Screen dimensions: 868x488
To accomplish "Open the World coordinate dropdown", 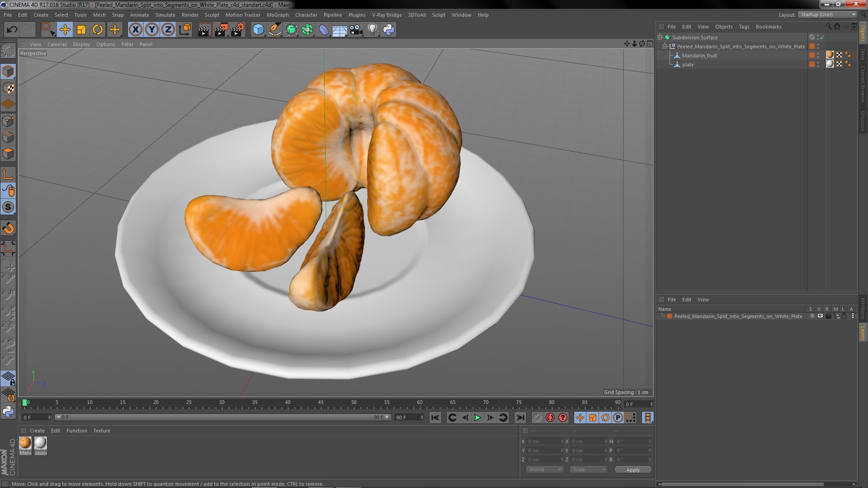I will click(x=545, y=469).
